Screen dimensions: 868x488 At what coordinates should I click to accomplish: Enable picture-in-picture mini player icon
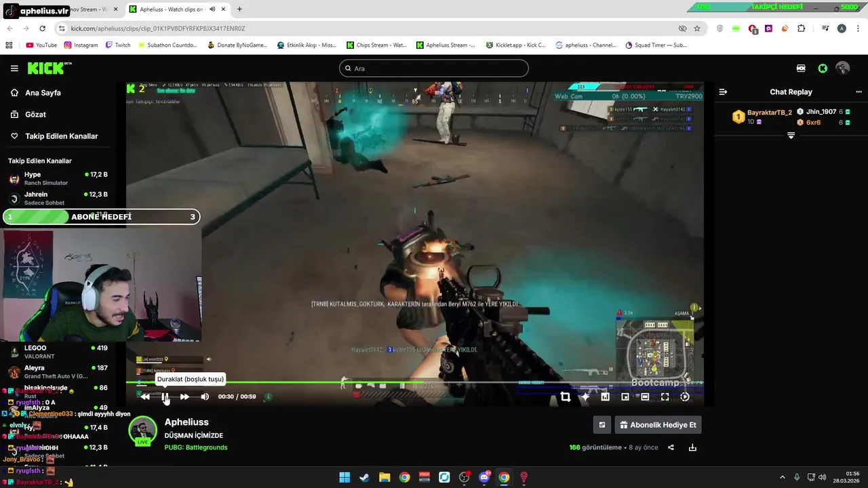click(x=625, y=397)
